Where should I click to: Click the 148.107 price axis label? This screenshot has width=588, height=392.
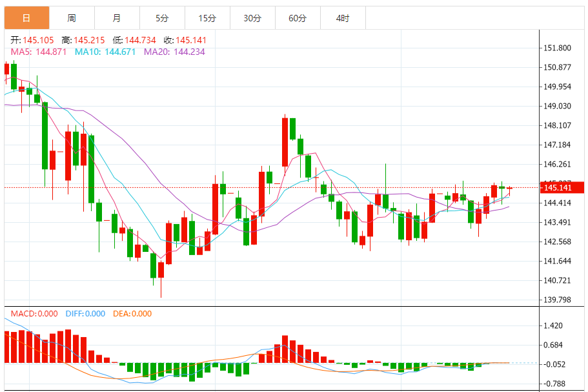click(x=557, y=125)
